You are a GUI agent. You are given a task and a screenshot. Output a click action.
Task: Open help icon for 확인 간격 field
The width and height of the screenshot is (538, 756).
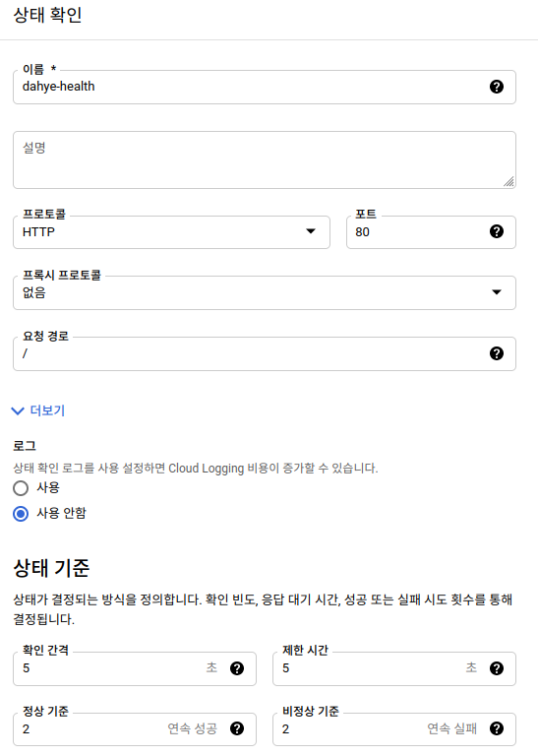237,668
